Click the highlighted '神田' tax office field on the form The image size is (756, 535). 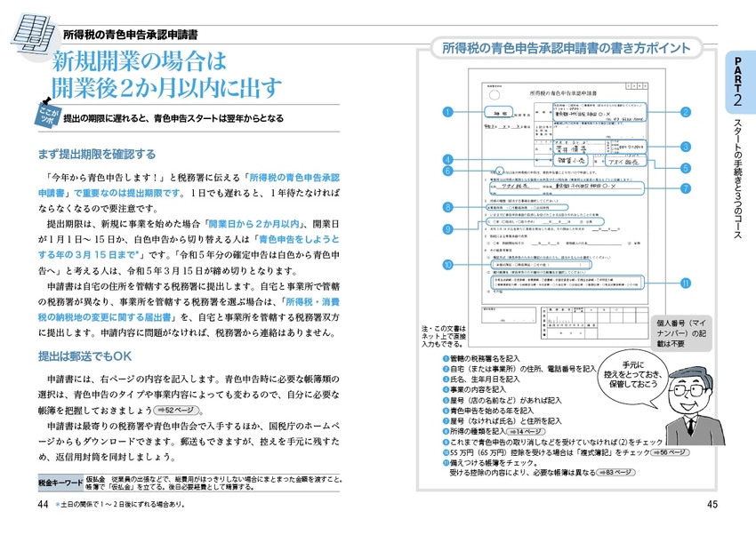pyautogui.click(x=499, y=113)
